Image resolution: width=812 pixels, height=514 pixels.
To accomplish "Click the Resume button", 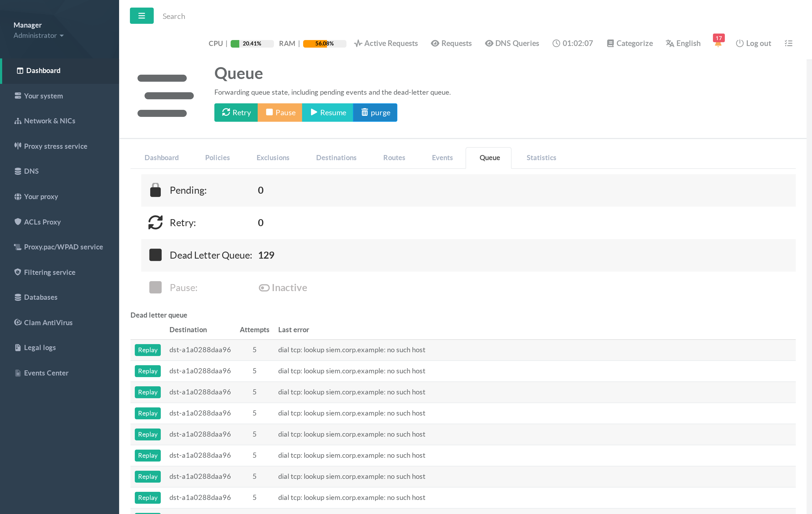I will pyautogui.click(x=328, y=113).
